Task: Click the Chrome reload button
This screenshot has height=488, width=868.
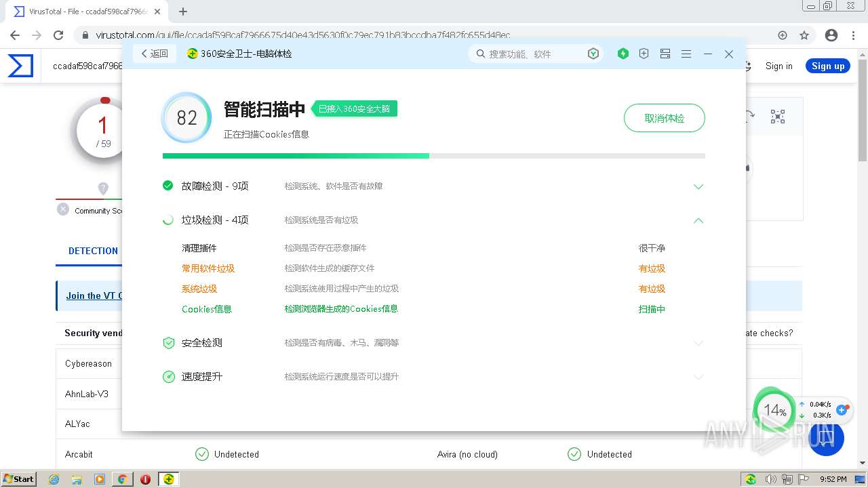Action: (x=58, y=35)
